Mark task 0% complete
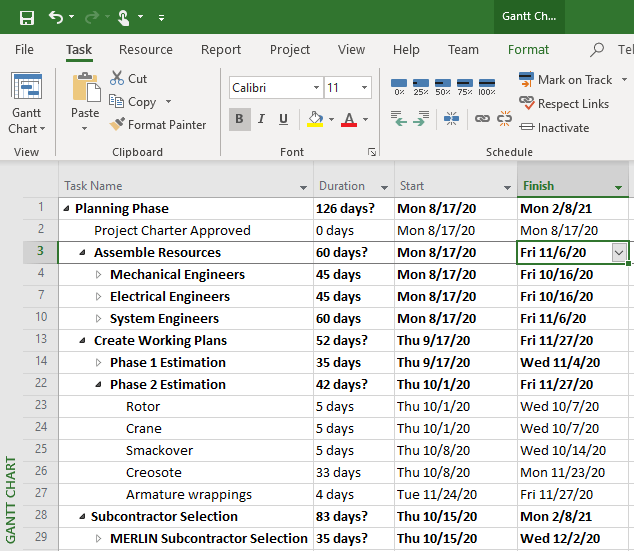Viewport: 634px width, 551px height. tap(399, 87)
